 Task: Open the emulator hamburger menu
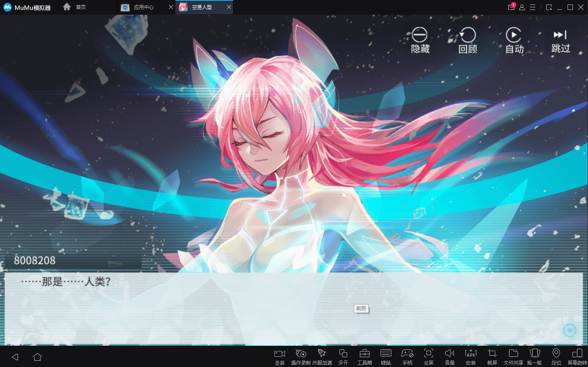coord(533,7)
